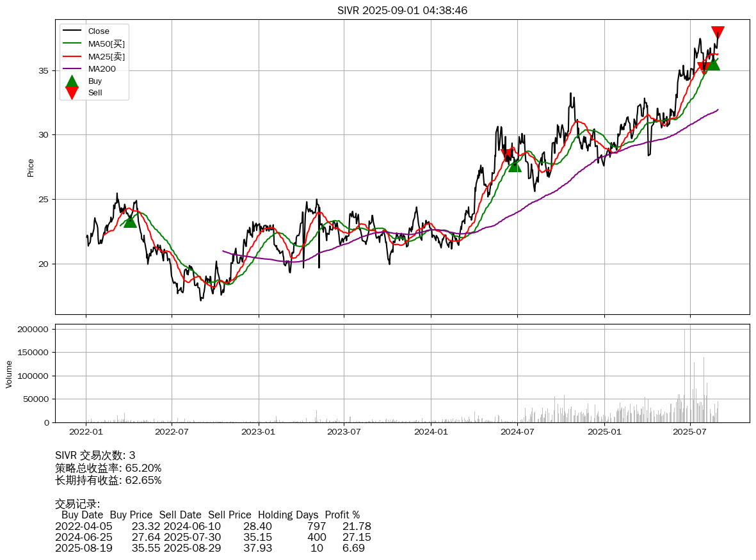Click the red sell marker near 2024-06

coord(507,154)
